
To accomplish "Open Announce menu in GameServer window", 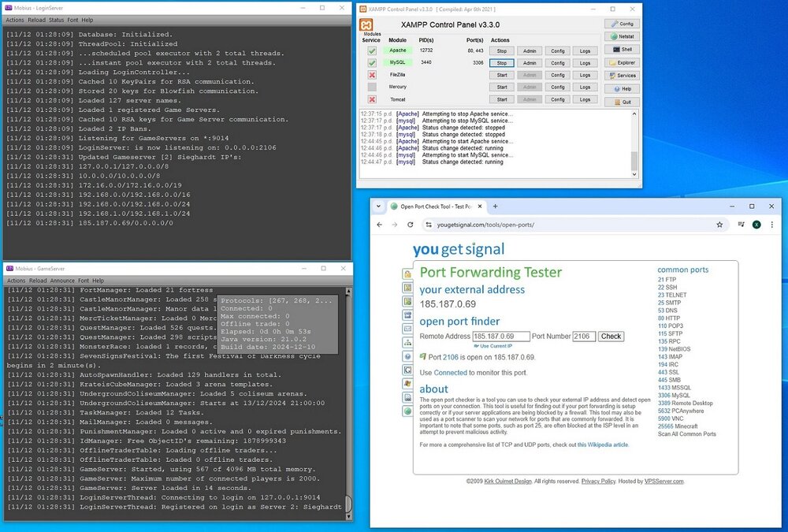I will 62,281.
